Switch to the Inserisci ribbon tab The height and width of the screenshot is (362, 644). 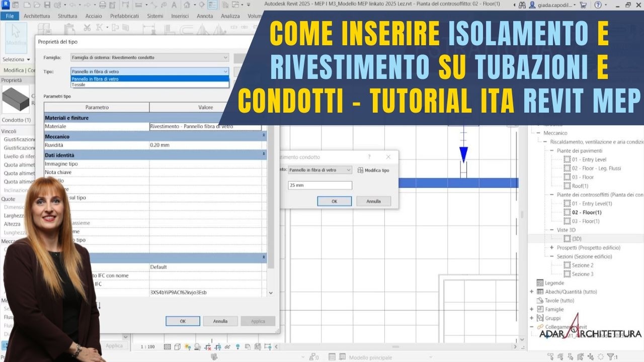[180, 16]
